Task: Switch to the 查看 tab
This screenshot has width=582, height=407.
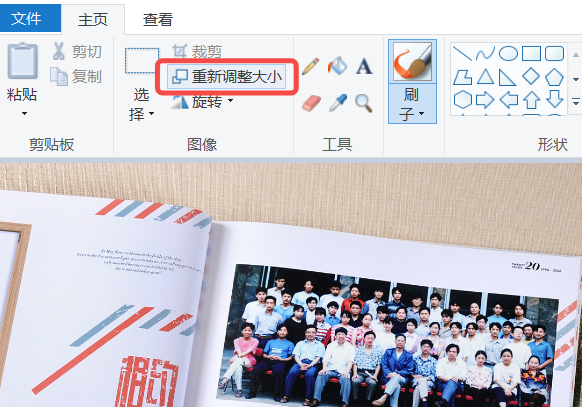Action: pos(158,20)
